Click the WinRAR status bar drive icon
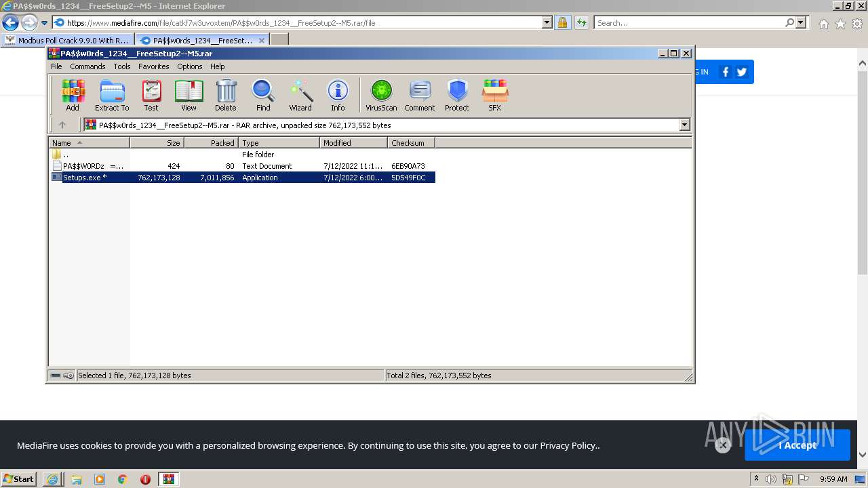 pyautogui.click(x=56, y=375)
